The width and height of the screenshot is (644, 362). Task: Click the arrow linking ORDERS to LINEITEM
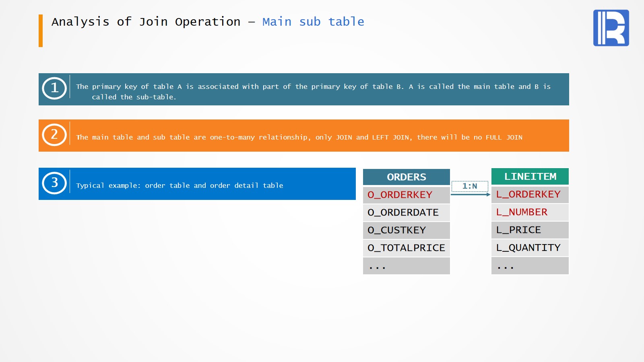[x=470, y=195]
